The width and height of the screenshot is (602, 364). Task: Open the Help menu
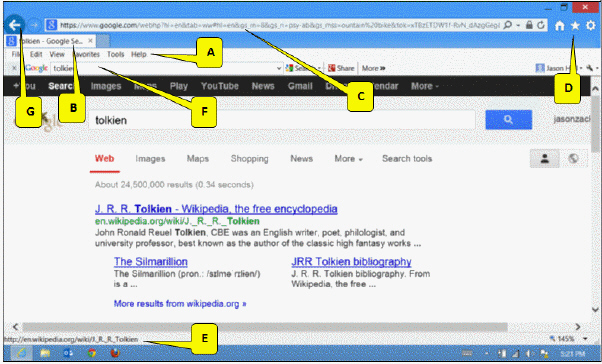pos(139,55)
